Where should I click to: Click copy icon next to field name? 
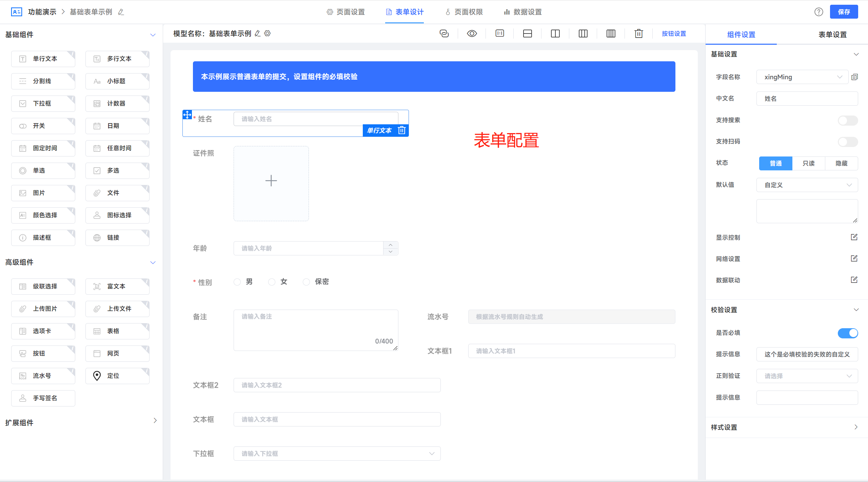854,77
